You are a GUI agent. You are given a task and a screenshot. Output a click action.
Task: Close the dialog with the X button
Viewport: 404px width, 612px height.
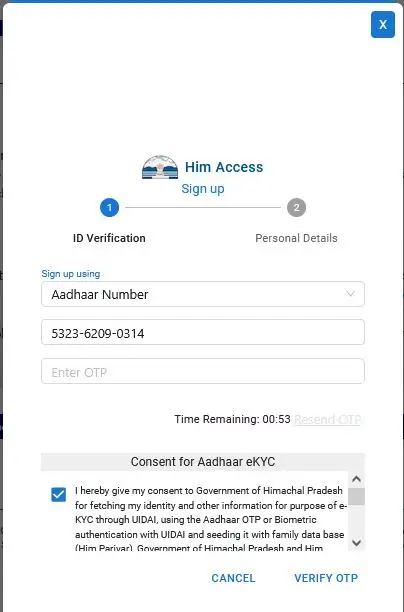pyautogui.click(x=383, y=25)
